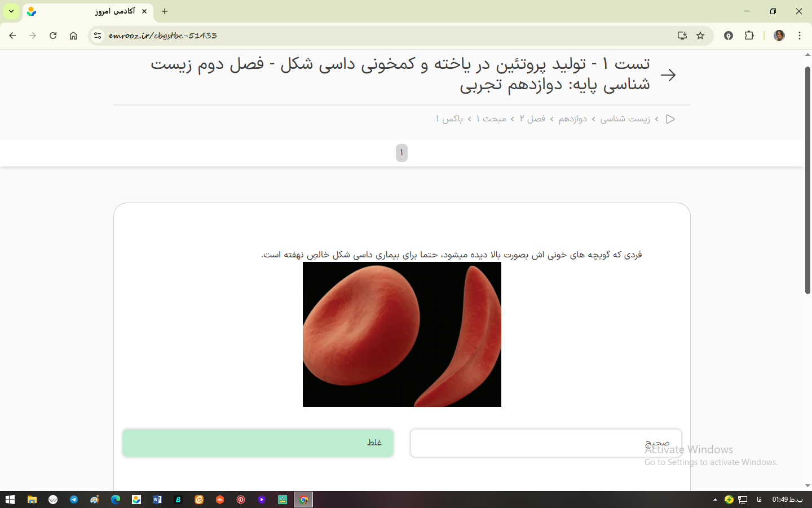
Task: Bookmark this page with the star icon
Action: point(700,36)
